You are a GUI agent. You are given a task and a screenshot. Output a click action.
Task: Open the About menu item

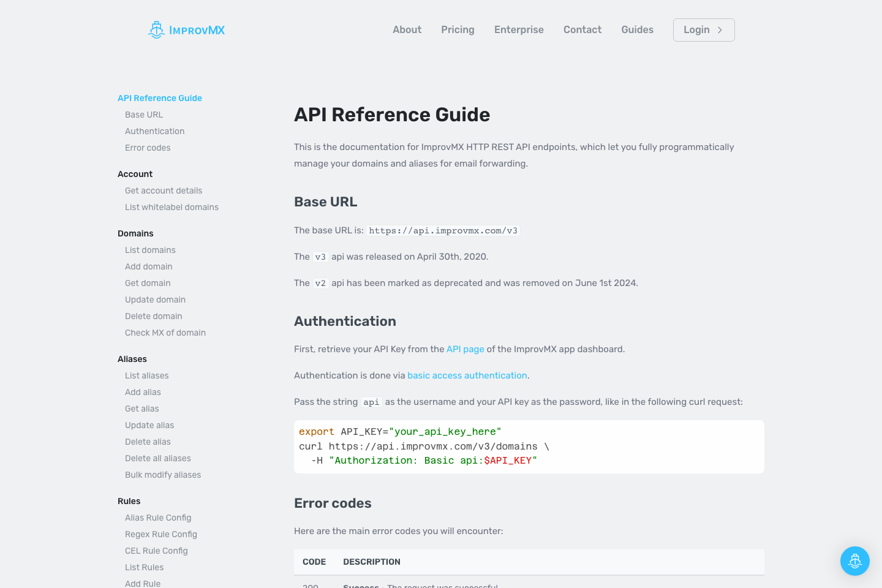(407, 29)
